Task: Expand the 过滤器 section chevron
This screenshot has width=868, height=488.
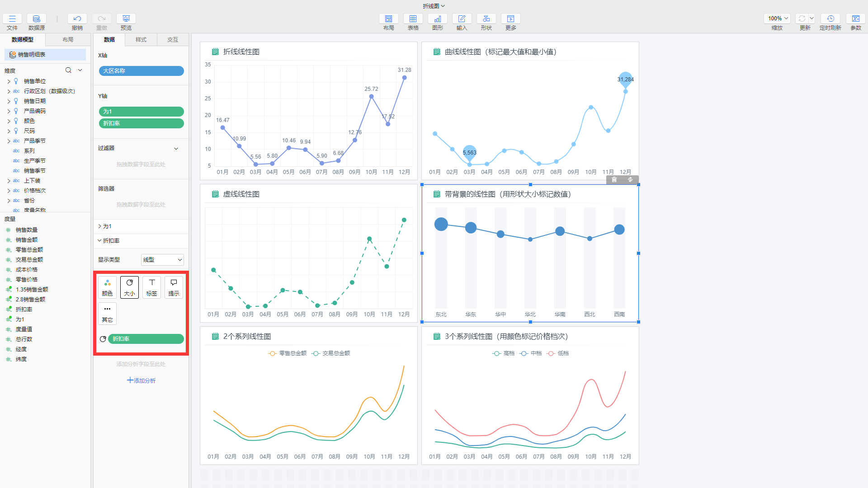Action: pos(176,149)
